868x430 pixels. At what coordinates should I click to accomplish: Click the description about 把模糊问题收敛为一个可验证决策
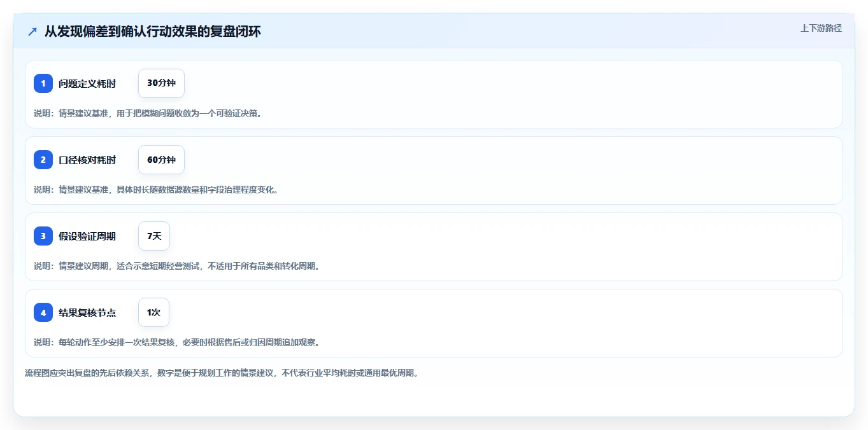tap(148, 113)
